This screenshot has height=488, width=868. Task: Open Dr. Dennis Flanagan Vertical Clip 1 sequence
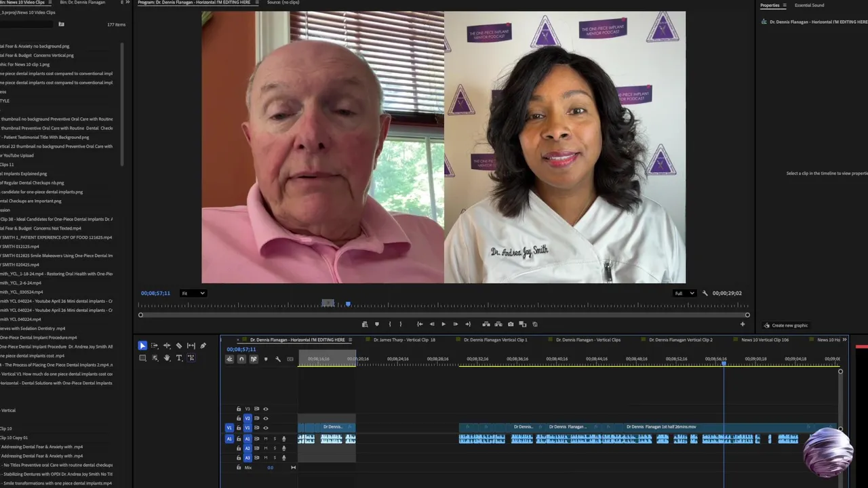coord(495,340)
